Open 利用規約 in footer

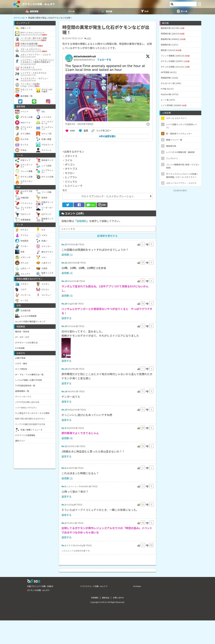[x=95, y=598]
